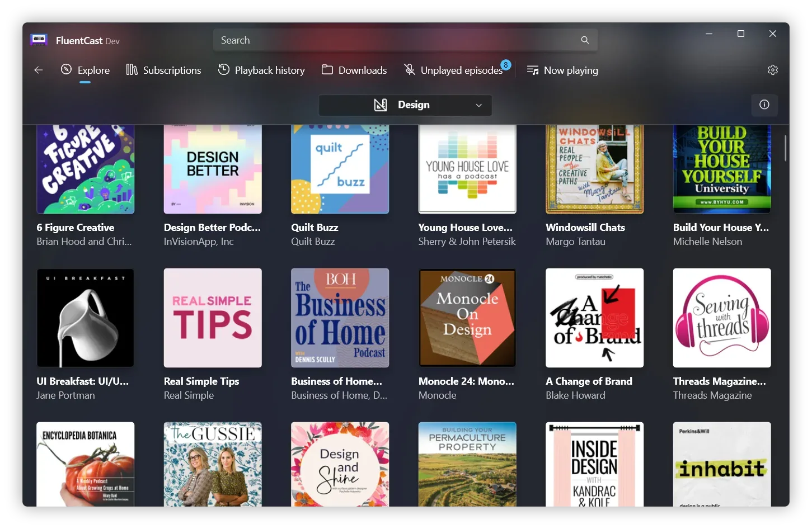Screen dimensions: 812x529
Task: Click the 'Windowsill Chats' title
Action: [585, 228]
